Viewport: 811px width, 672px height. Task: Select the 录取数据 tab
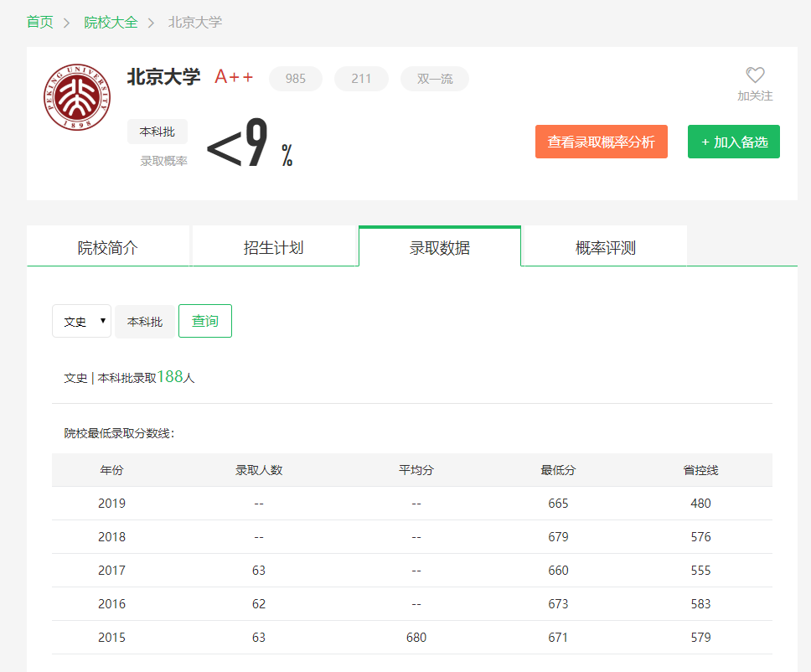[439, 247]
